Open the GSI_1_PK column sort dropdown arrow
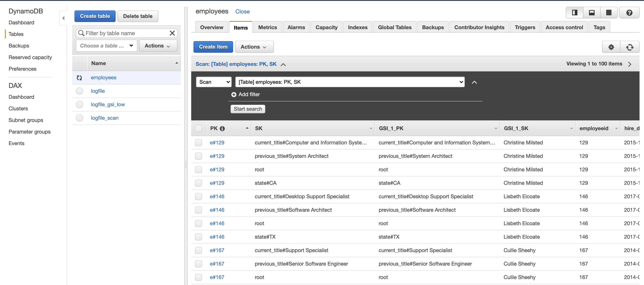Screen dimensions: 644x285 tap(496, 129)
